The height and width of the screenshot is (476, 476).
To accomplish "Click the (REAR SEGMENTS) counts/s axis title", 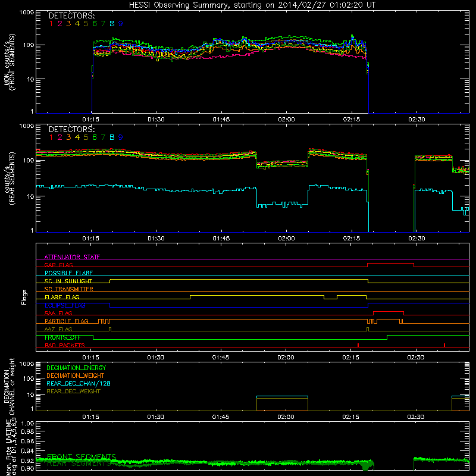I will (x=9, y=178).
